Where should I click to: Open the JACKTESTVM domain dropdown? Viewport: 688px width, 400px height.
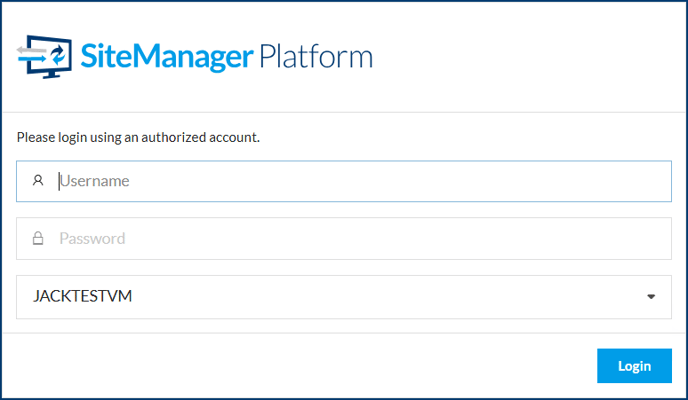pyautogui.click(x=344, y=297)
